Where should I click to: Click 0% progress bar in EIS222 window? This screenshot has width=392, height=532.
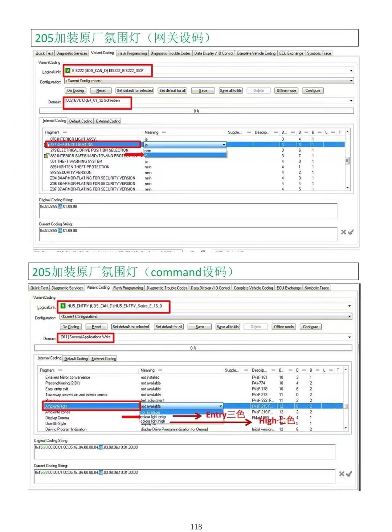tap(196, 111)
